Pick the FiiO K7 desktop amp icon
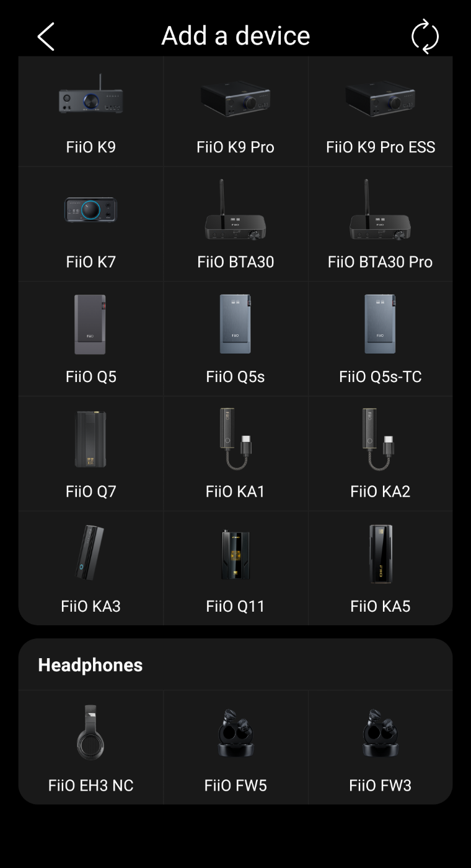 coord(90,210)
